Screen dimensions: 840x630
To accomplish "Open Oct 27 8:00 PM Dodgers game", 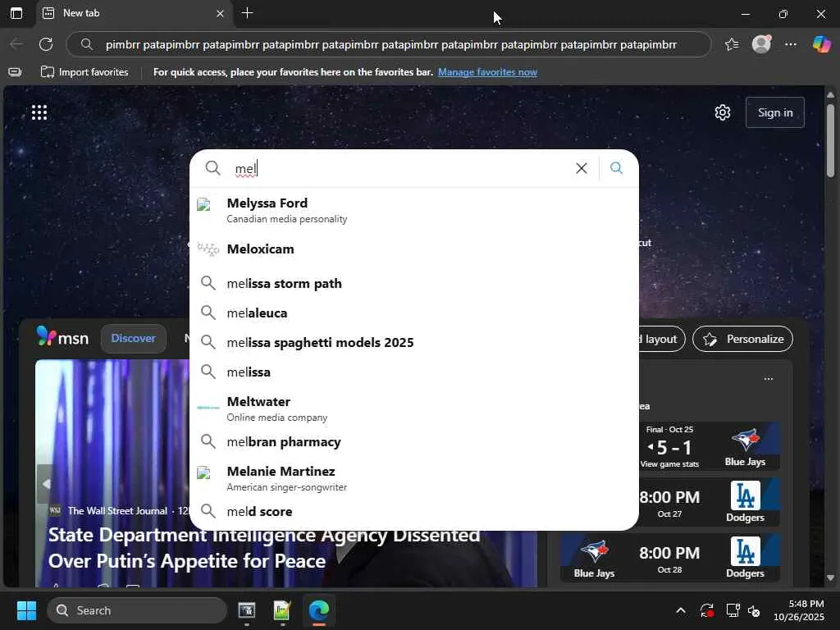I will (x=708, y=503).
